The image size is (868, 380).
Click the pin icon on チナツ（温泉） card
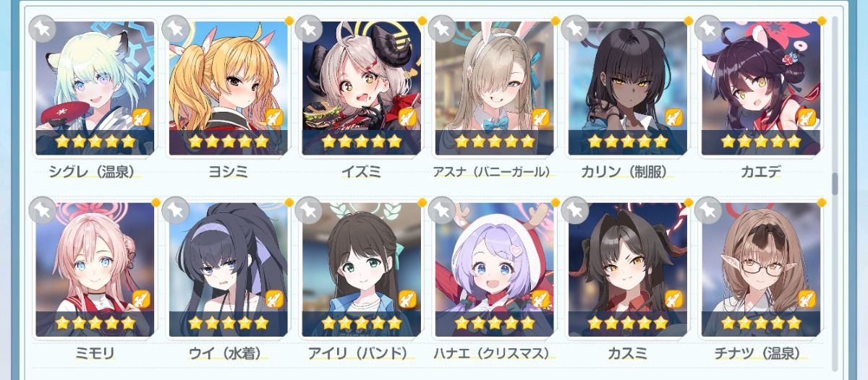708,210
